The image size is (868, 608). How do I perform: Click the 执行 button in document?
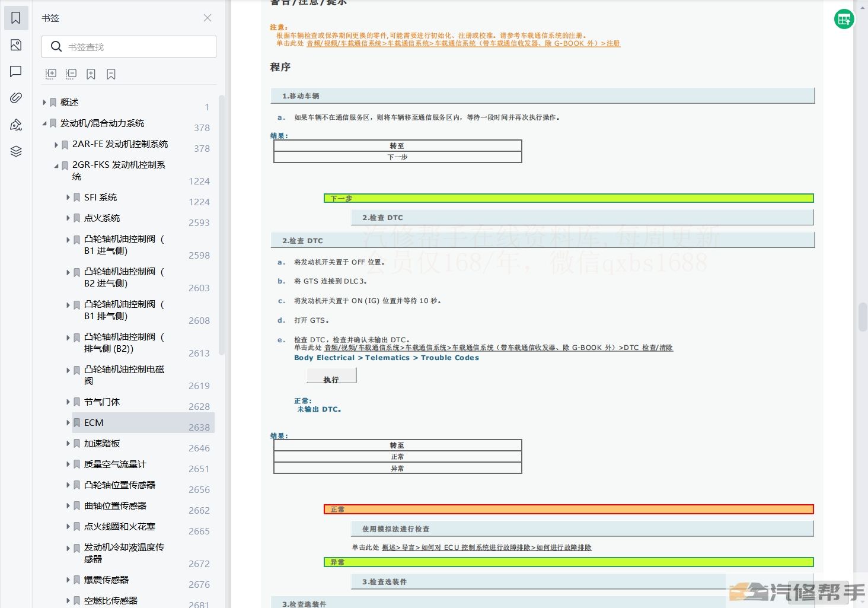point(331,376)
